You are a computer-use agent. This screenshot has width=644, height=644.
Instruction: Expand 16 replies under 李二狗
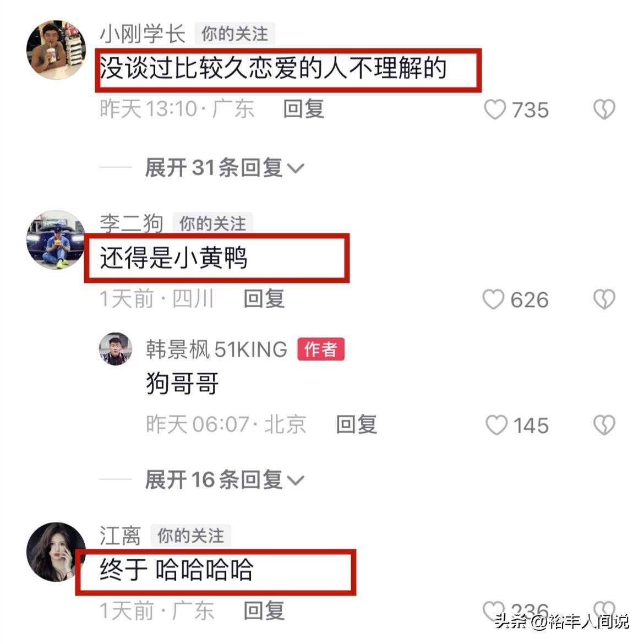click(225, 480)
